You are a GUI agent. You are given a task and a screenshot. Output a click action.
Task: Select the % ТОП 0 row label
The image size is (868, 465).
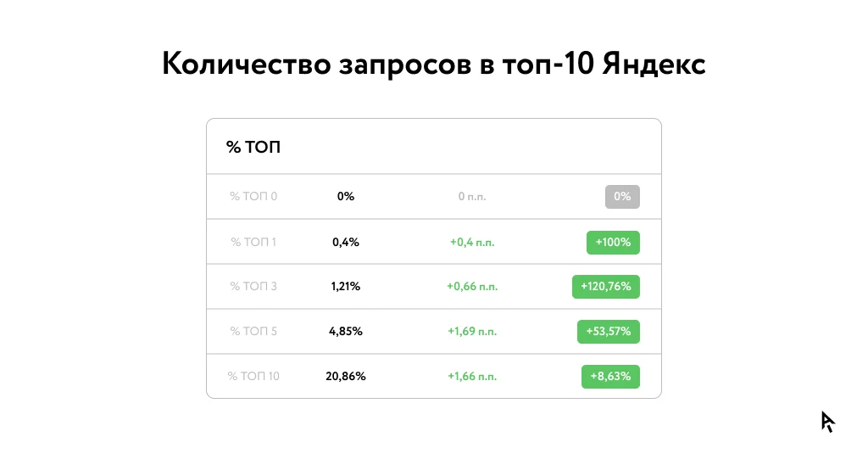click(x=253, y=197)
